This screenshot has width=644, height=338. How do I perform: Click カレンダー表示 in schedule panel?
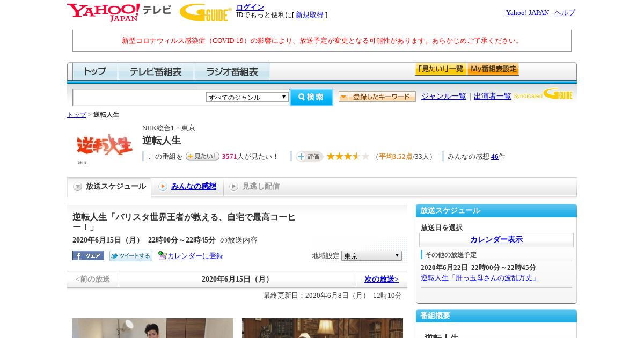coord(496,240)
